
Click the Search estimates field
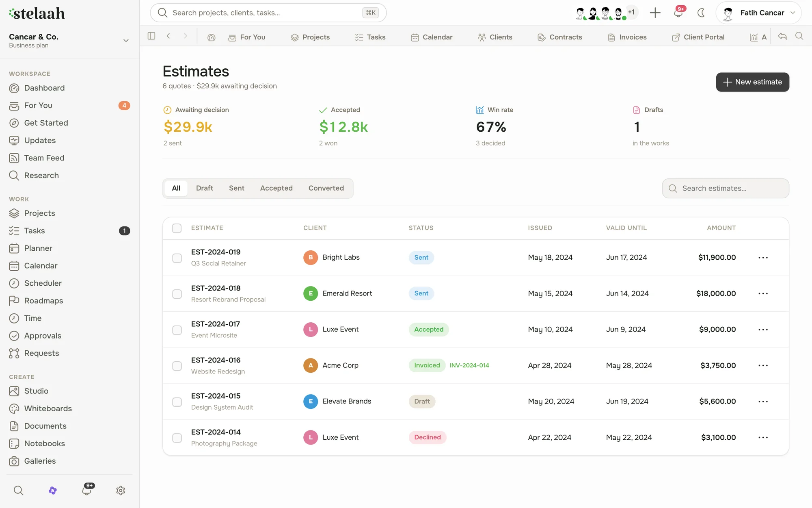point(725,188)
